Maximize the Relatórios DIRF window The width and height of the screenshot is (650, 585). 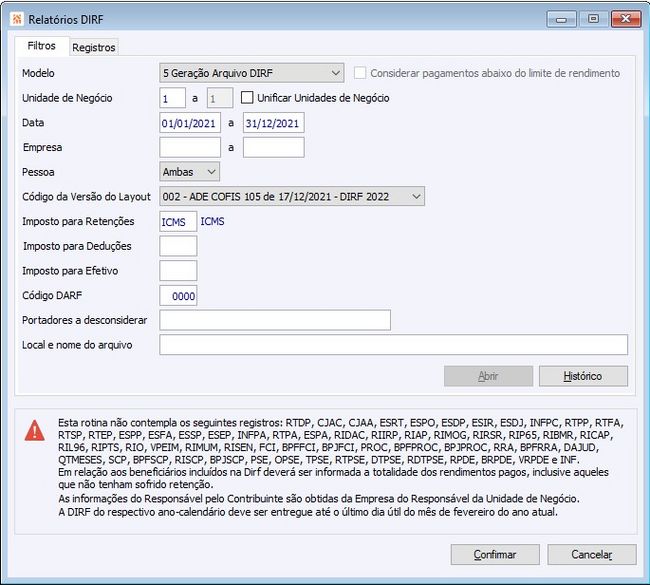[x=594, y=19]
